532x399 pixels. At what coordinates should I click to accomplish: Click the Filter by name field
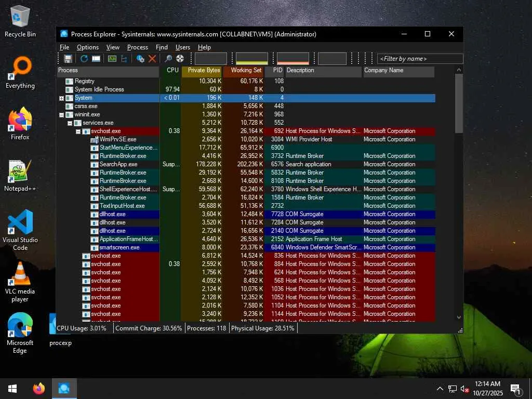(x=420, y=59)
